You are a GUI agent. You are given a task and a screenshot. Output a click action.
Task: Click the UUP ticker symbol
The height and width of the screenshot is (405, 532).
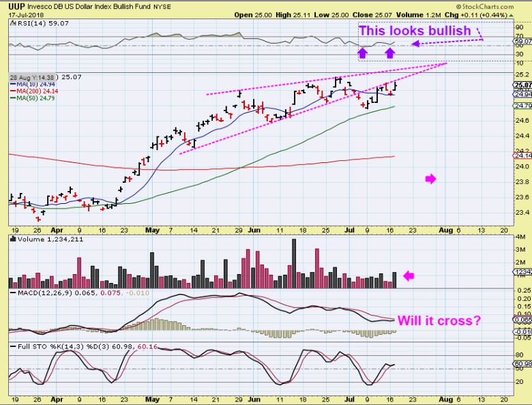click(x=16, y=6)
